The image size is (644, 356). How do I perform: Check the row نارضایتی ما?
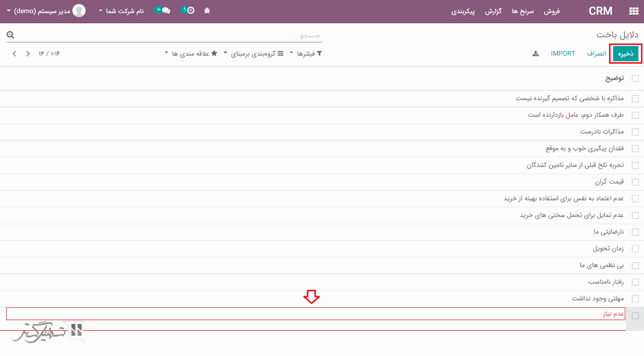coord(635,233)
